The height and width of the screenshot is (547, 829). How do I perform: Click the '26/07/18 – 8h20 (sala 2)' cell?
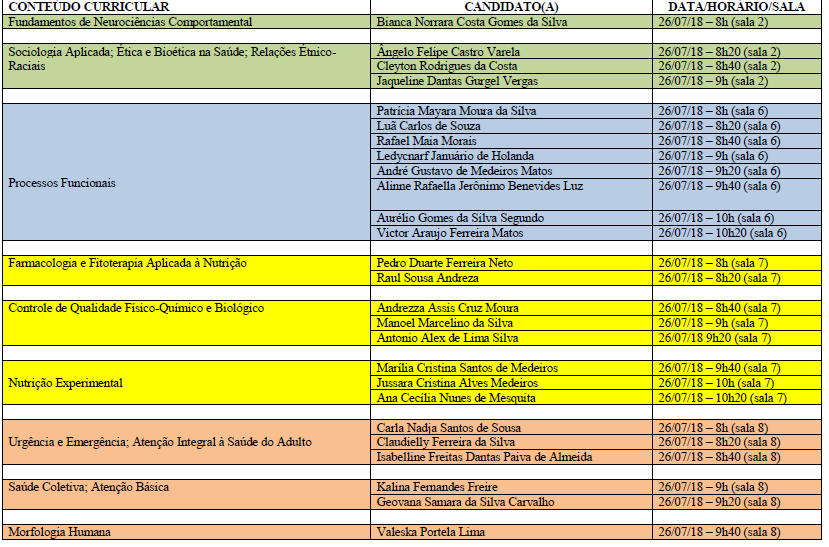[737, 51]
